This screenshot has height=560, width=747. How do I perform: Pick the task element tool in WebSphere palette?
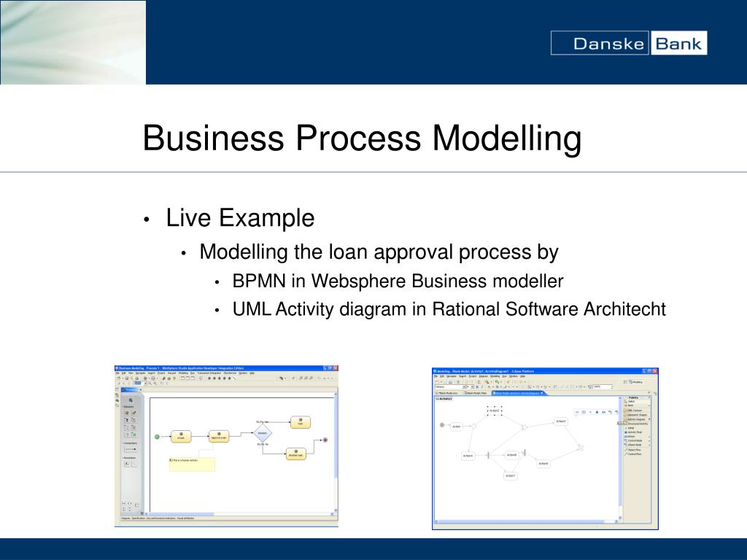[x=127, y=413]
